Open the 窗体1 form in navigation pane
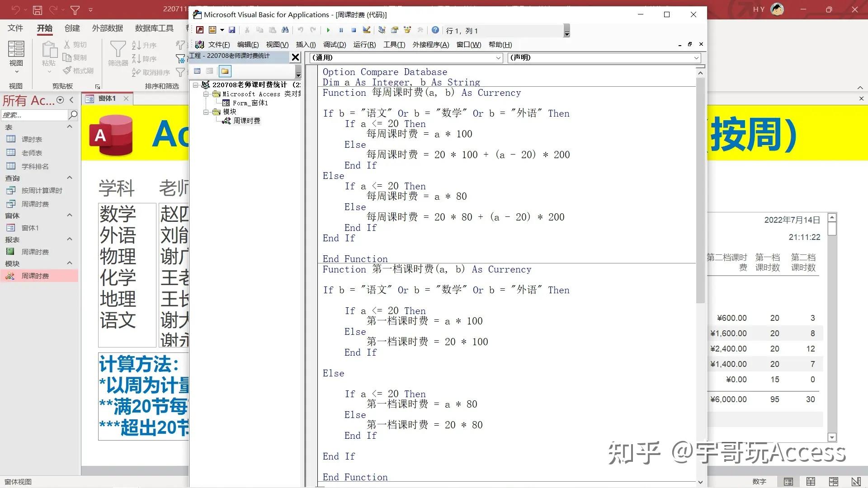 [x=30, y=228]
